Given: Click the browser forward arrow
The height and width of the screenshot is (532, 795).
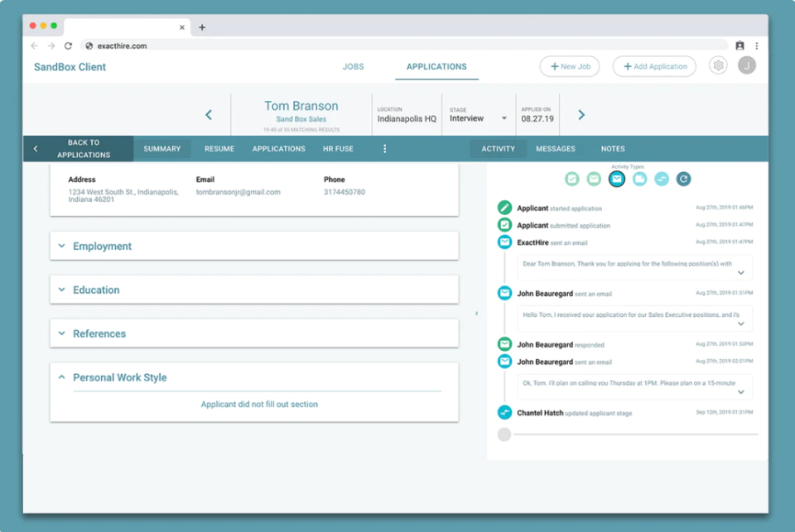Looking at the screenshot, I should click(x=51, y=46).
